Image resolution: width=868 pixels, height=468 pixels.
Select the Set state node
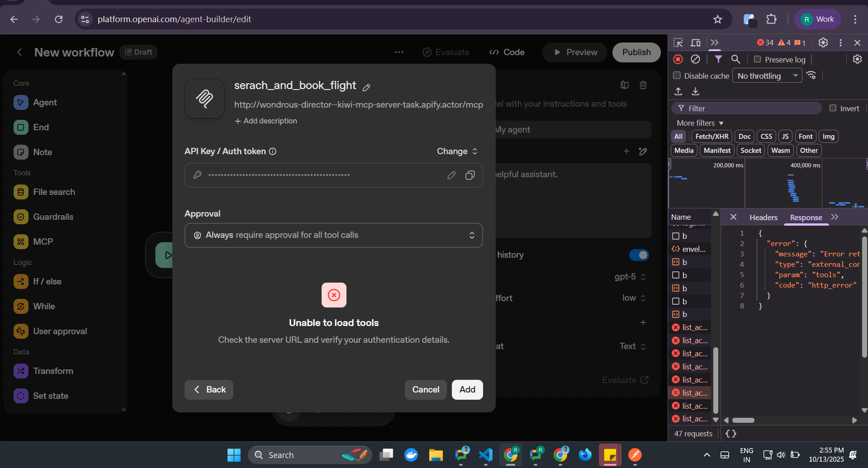click(x=41, y=396)
